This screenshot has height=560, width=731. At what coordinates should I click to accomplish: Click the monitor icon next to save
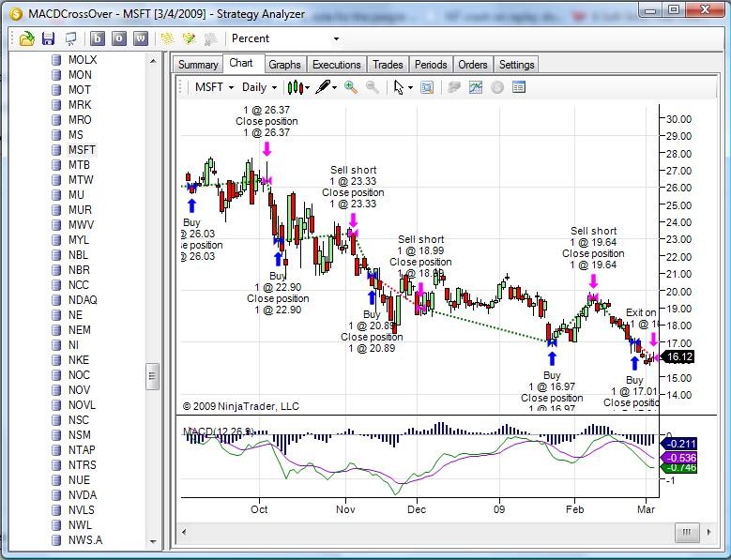[71, 38]
